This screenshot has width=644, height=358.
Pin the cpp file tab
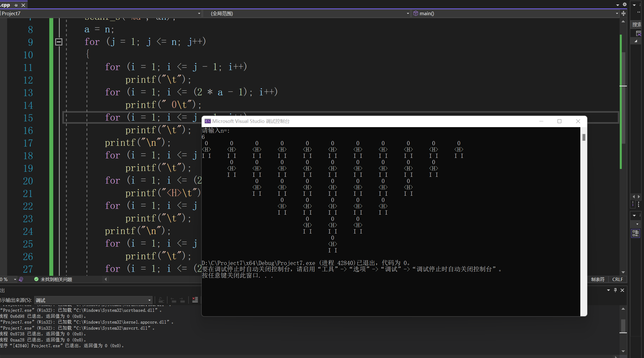[16, 5]
